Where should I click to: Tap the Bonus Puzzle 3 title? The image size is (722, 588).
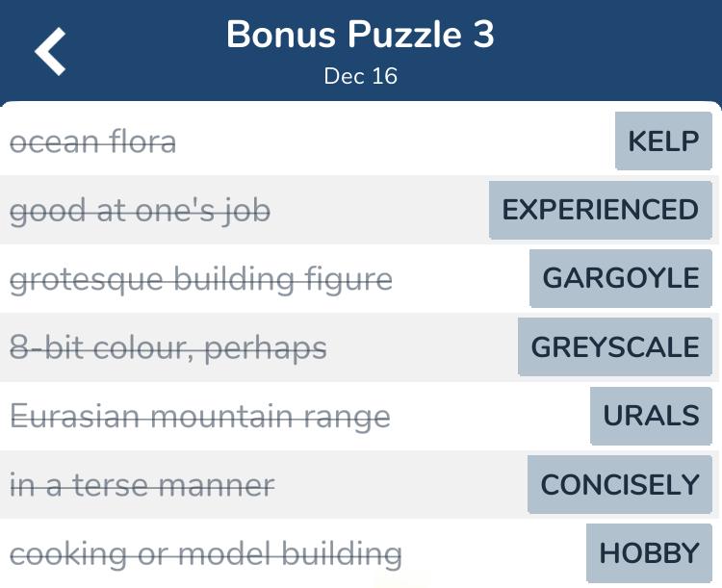point(361,34)
